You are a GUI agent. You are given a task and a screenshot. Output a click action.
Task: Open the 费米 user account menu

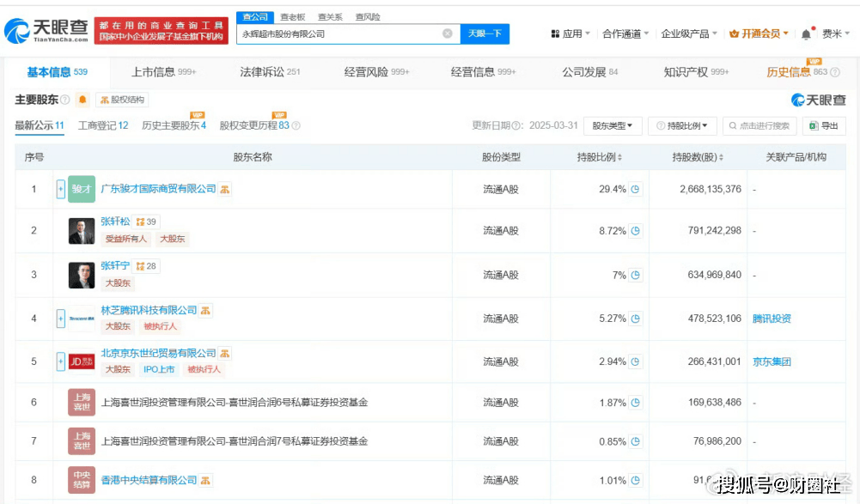tap(836, 34)
